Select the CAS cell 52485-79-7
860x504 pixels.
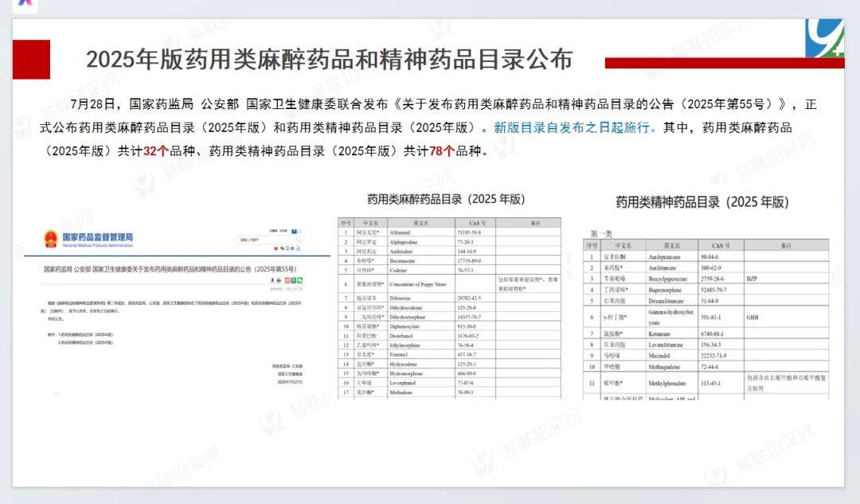pos(721,290)
